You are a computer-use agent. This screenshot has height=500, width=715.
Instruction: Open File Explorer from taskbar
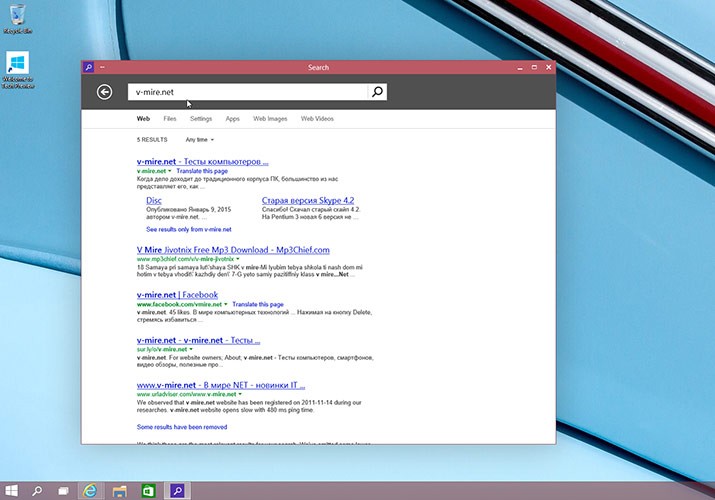tap(119, 491)
